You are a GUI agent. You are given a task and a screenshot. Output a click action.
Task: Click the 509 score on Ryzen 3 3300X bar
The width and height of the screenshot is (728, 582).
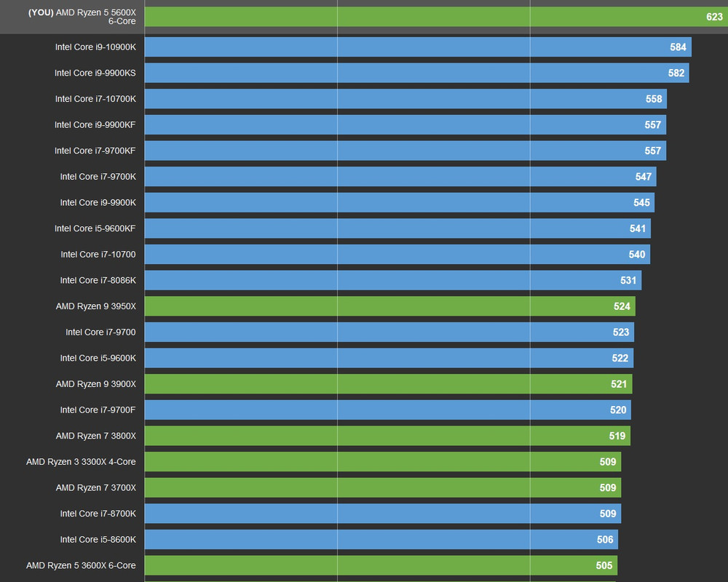pyautogui.click(x=608, y=462)
